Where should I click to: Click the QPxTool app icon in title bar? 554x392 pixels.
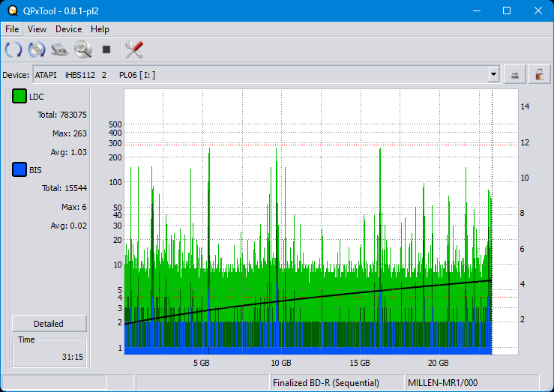click(13, 10)
